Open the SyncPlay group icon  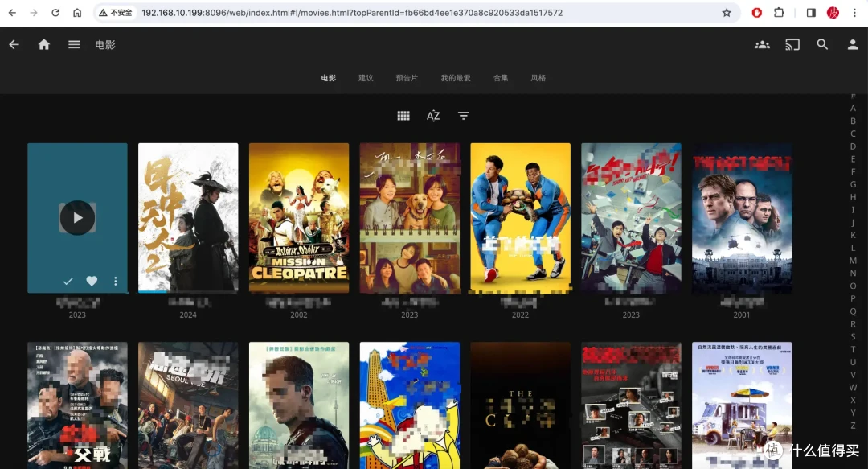[762, 45]
